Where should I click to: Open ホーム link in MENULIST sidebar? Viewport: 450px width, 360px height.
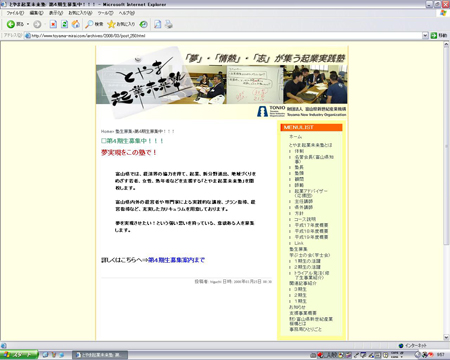295,137
